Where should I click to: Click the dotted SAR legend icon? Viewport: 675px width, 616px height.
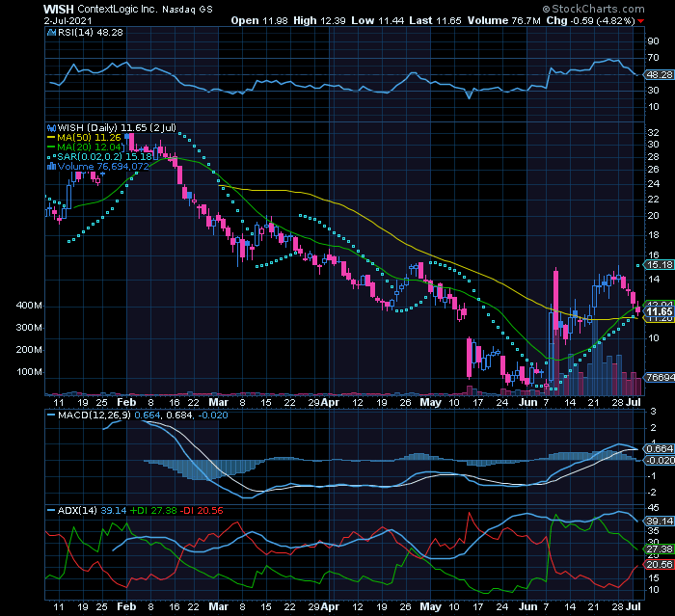[49, 156]
